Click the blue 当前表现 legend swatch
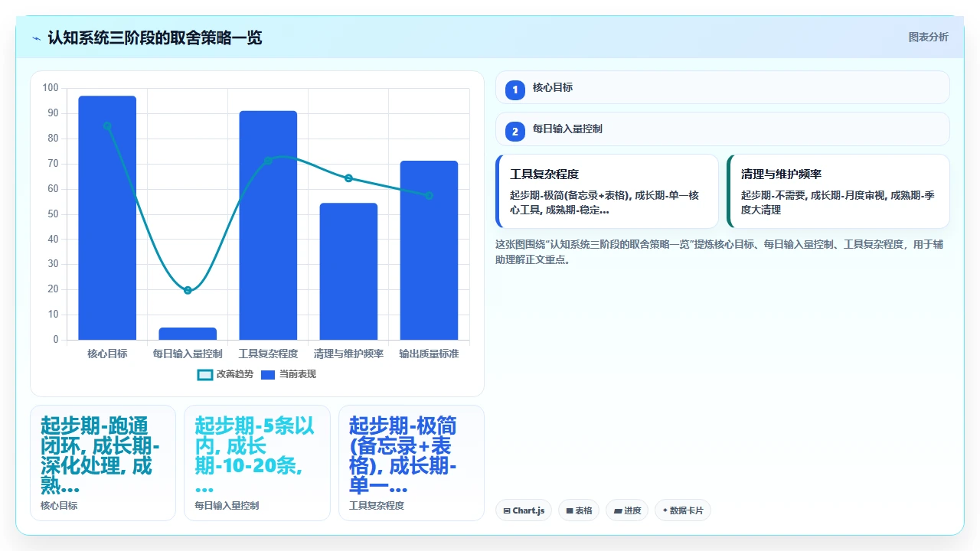The image size is (980, 551). click(268, 375)
